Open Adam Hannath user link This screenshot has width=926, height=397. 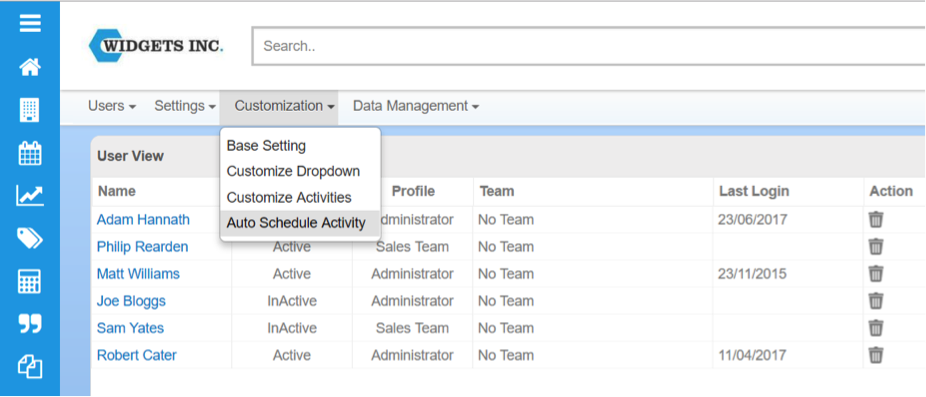(144, 220)
